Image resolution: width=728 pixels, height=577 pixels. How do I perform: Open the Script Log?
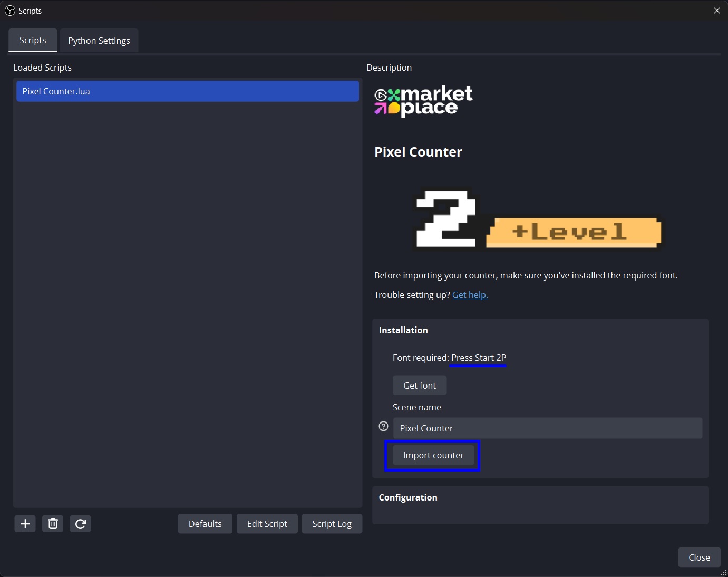(x=332, y=524)
